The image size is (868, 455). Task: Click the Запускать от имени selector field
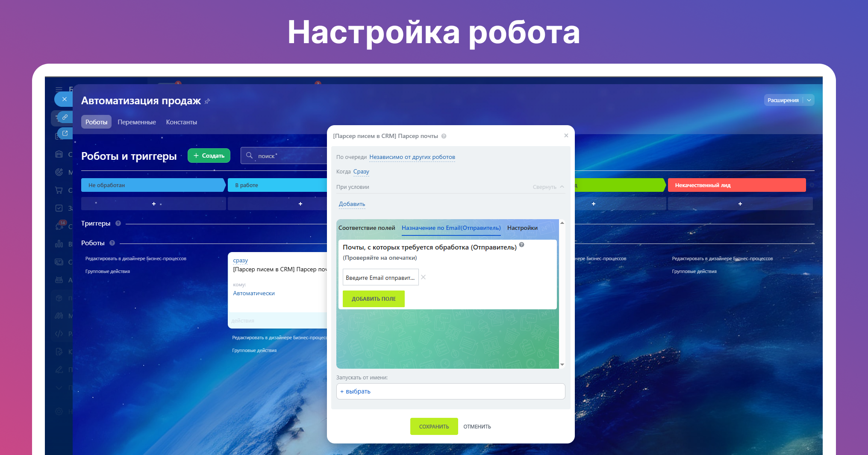[450, 391]
